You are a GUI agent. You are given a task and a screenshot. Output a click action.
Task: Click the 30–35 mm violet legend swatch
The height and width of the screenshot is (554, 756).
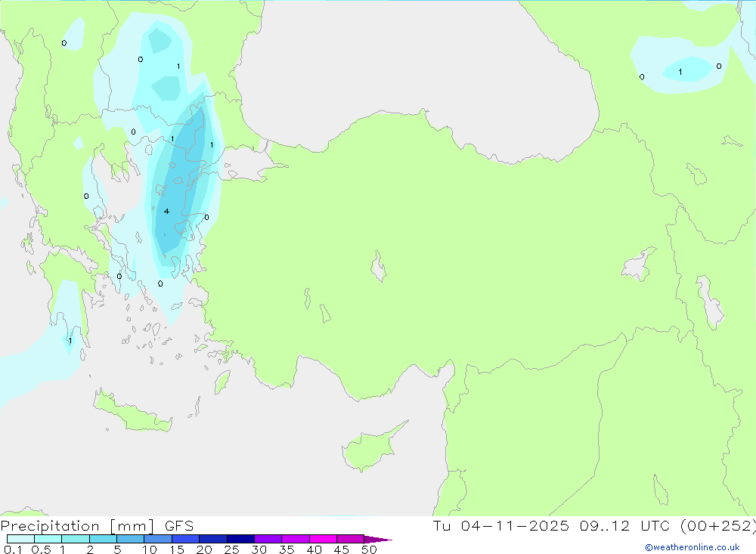[268, 539]
